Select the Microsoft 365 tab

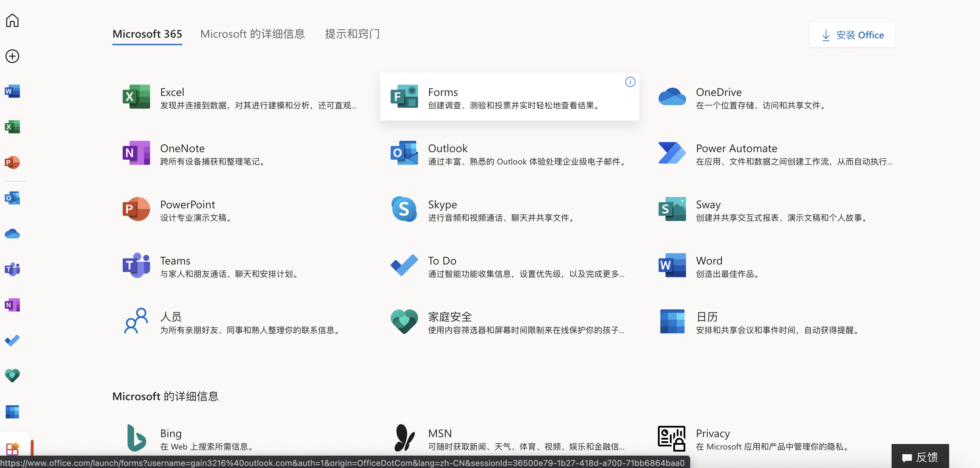147,34
